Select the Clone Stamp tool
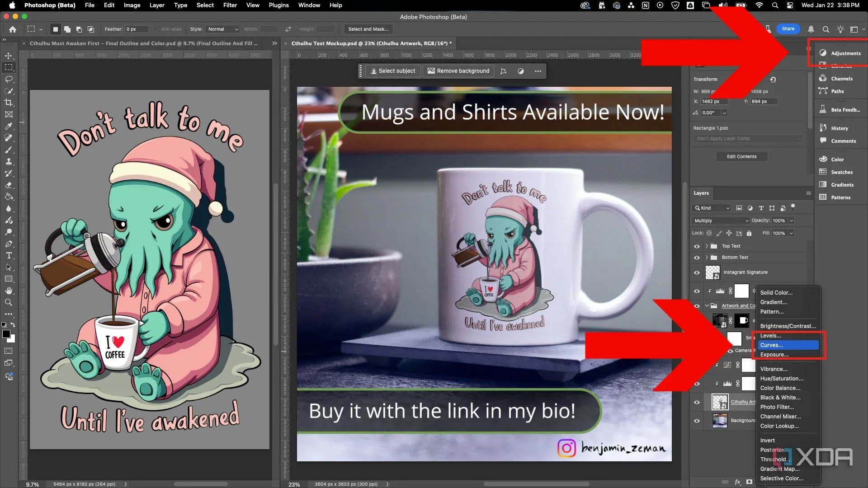The width and height of the screenshot is (868, 488). coord(9,161)
